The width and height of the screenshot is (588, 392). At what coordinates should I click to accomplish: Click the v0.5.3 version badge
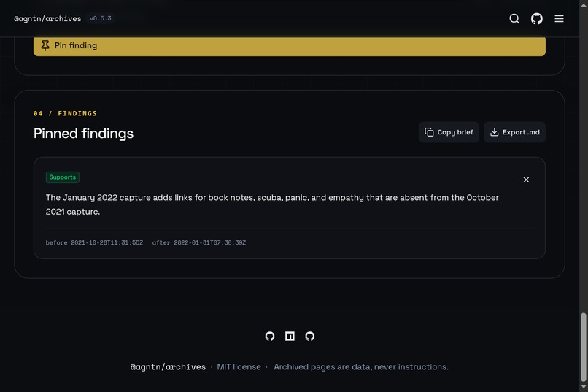pos(100,18)
